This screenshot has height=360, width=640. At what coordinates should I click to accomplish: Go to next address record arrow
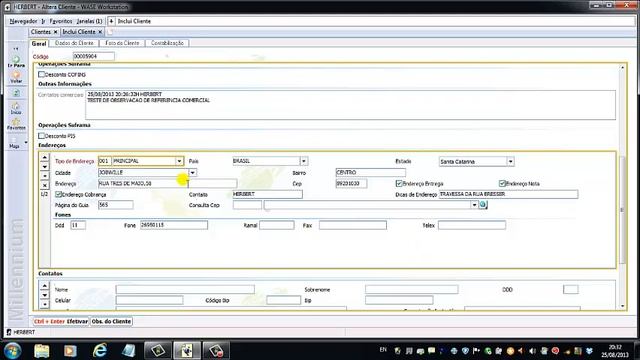44,167
